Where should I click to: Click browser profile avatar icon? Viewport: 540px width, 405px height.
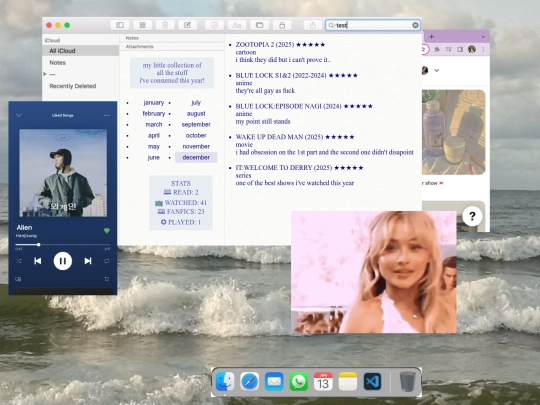click(472, 49)
